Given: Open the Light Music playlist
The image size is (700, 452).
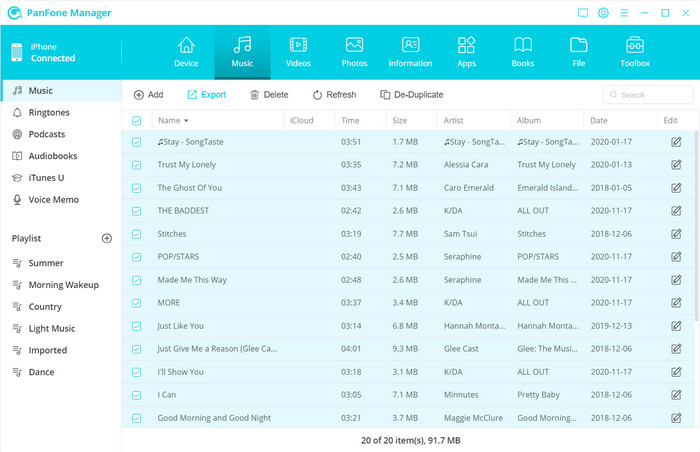Looking at the screenshot, I should click(x=61, y=329).
